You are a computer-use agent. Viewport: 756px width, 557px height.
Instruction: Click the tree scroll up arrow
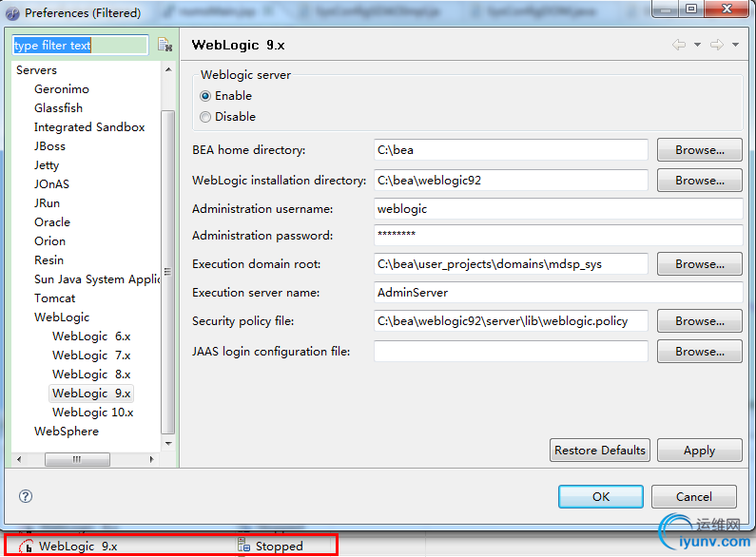point(168,69)
